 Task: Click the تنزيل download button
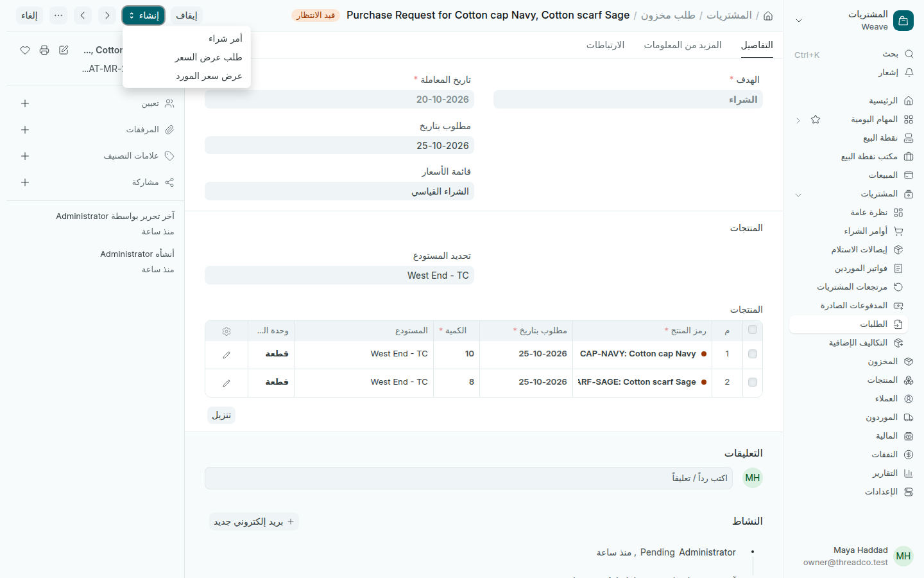(221, 416)
